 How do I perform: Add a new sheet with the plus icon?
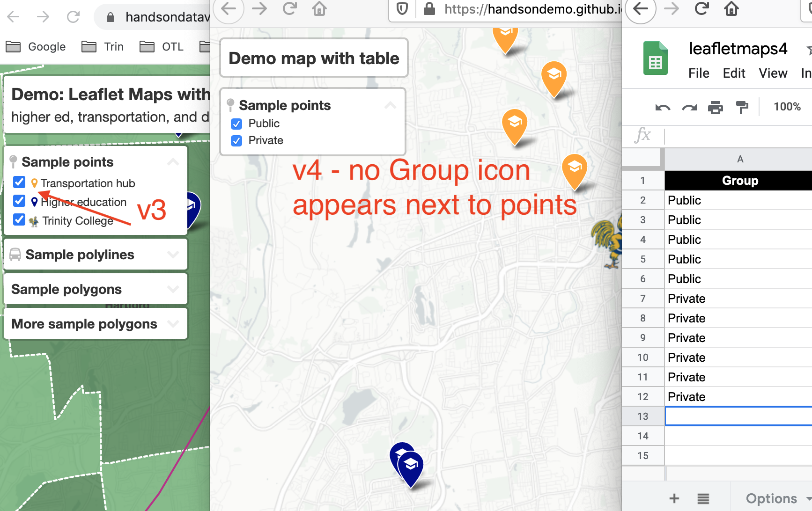pos(675,498)
